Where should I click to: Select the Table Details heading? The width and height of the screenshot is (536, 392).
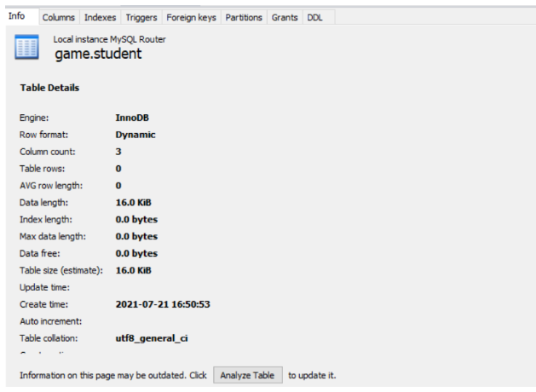coord(49,88)
